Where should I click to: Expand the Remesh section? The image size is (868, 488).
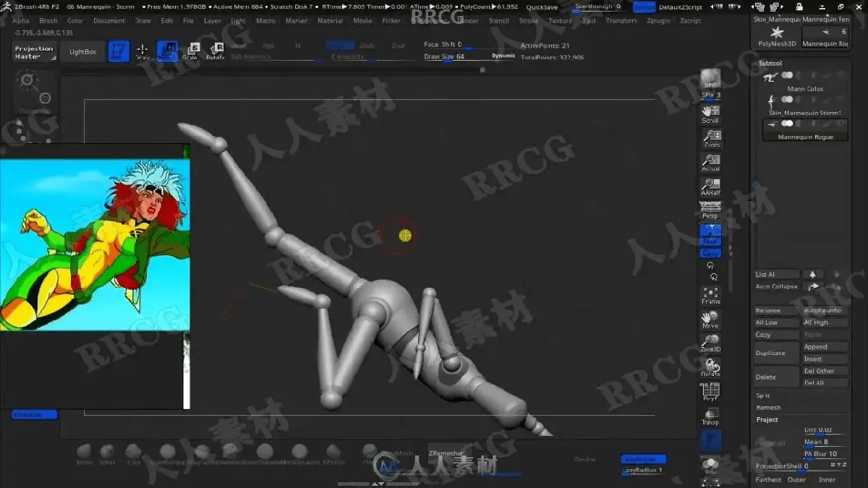(768, 408)
